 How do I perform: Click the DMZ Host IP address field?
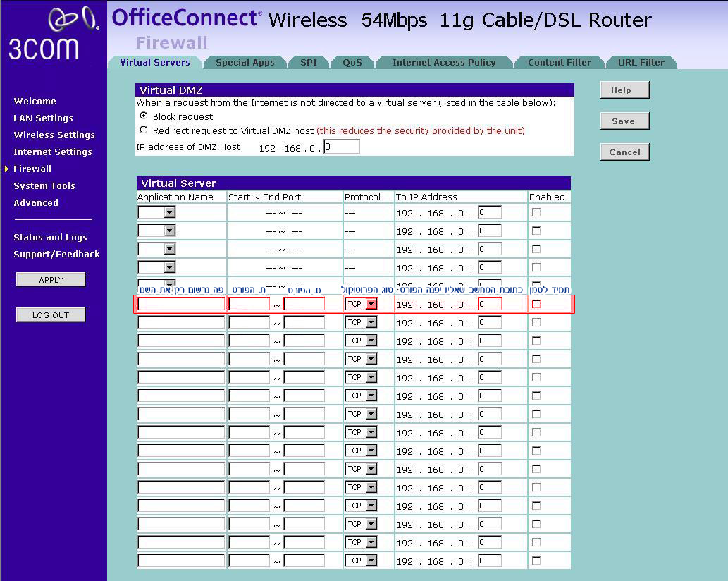click(x=342, y=147)
